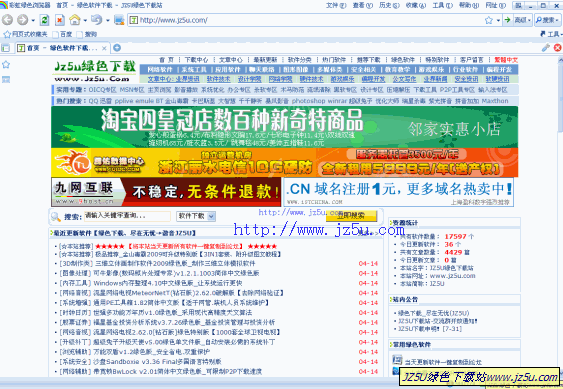Click the page favicon in the address bar
The image size is (563, 389).
134,20
